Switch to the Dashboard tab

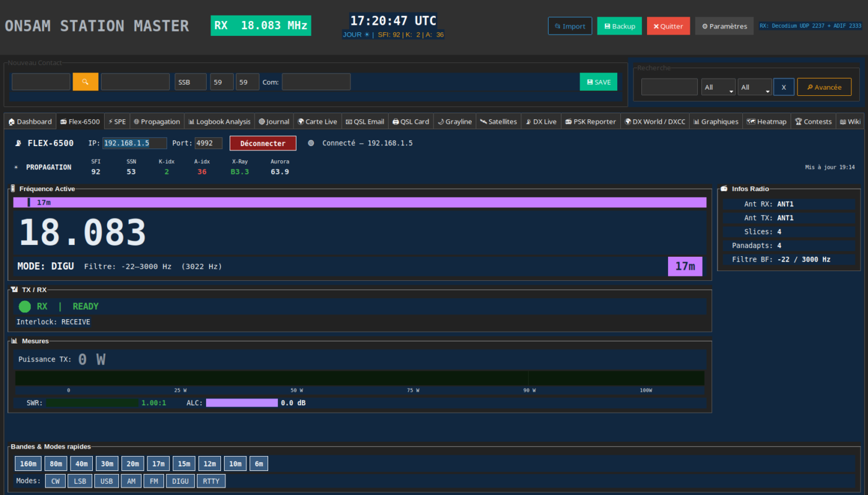30,121
